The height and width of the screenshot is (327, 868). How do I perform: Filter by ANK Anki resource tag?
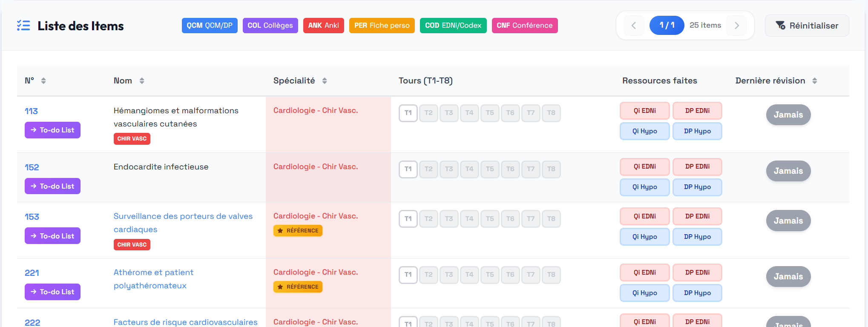click(x=323, y=26)
